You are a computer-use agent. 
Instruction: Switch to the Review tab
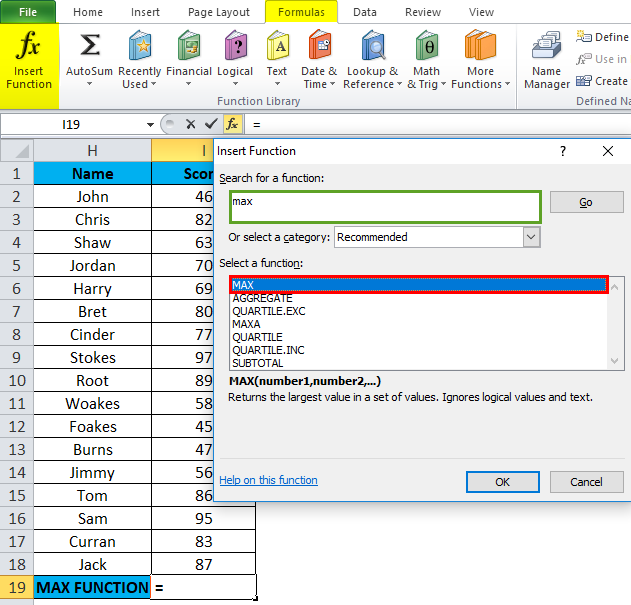(423, 12)
